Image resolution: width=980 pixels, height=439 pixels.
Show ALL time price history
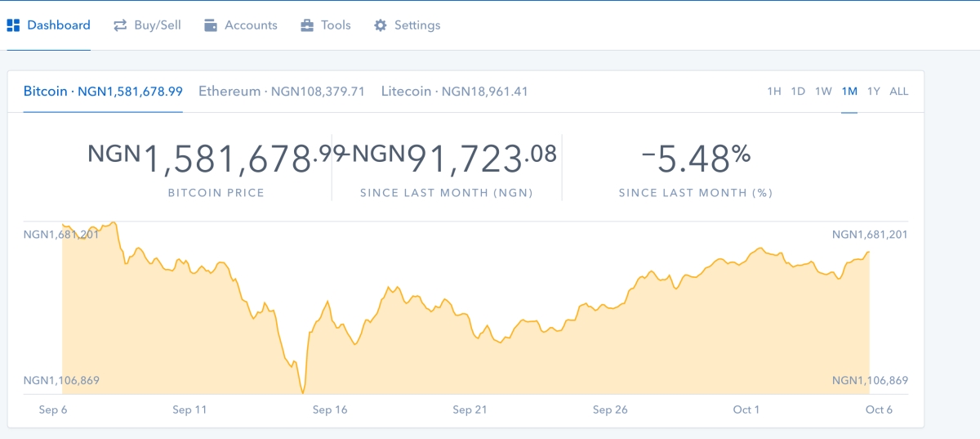click(898, 92)
